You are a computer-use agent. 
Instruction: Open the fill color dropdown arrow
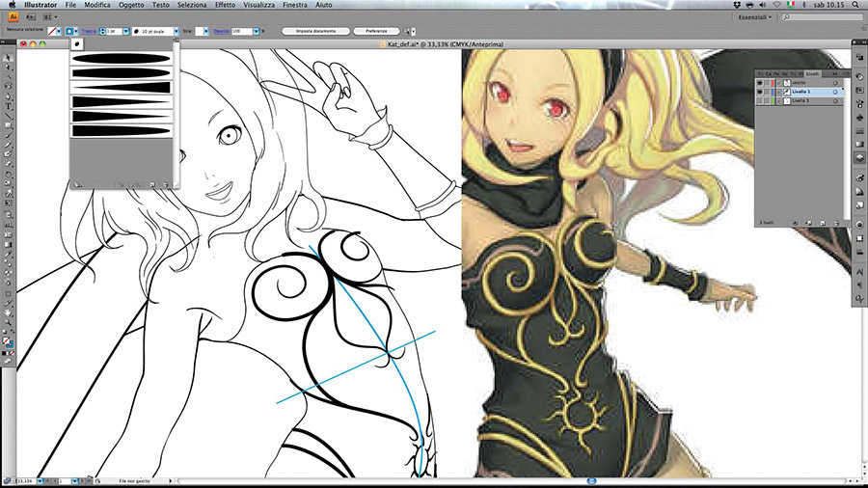coord(59,31)
